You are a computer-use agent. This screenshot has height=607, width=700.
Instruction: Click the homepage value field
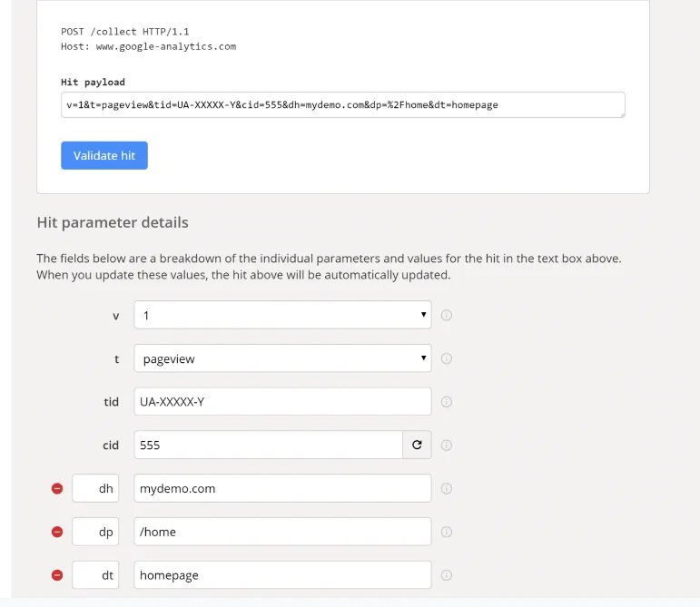[282, 574]
